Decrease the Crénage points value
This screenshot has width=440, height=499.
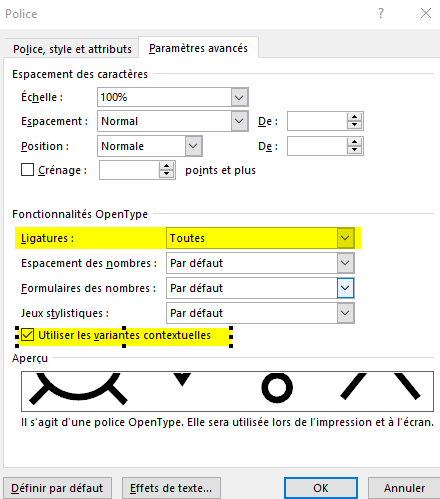[166, 174]
